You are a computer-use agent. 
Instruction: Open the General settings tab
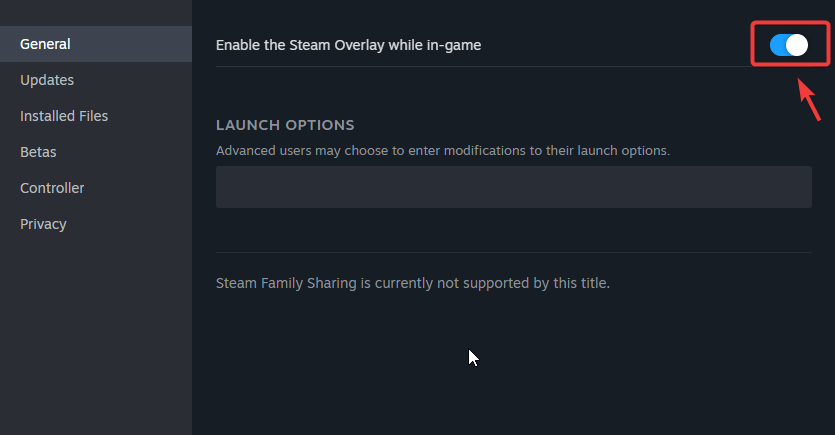click(x=45, y=44)
